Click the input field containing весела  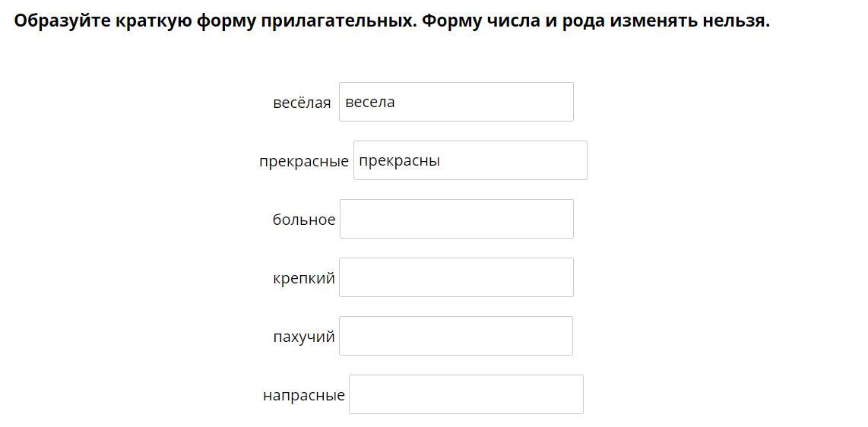click(456, 102)
